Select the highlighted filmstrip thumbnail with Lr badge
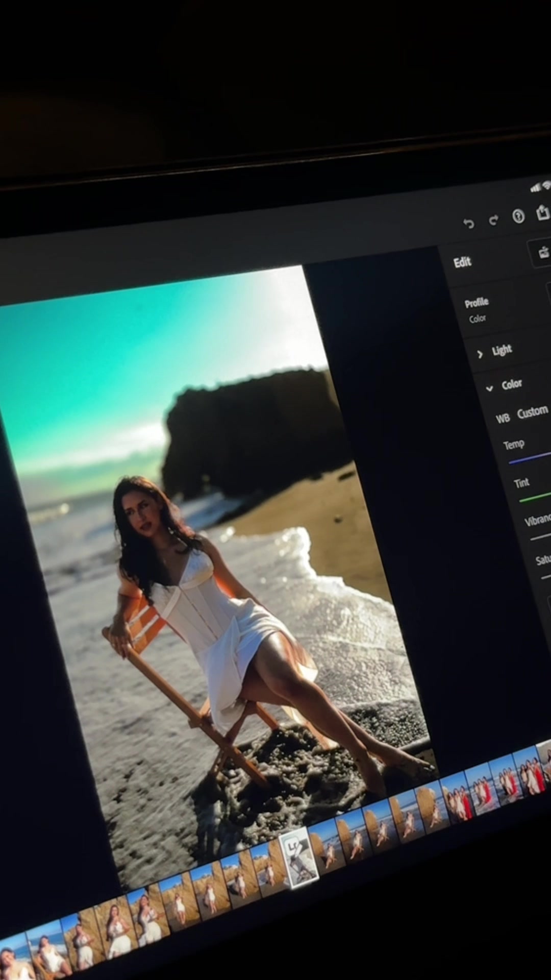Viewport: 551px width, 980px height. [299, 859]
